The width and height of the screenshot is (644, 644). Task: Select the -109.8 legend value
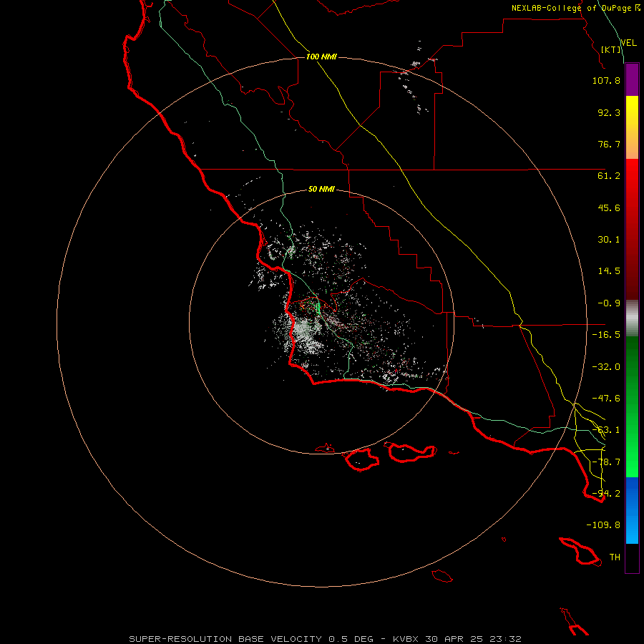(603, 525)
